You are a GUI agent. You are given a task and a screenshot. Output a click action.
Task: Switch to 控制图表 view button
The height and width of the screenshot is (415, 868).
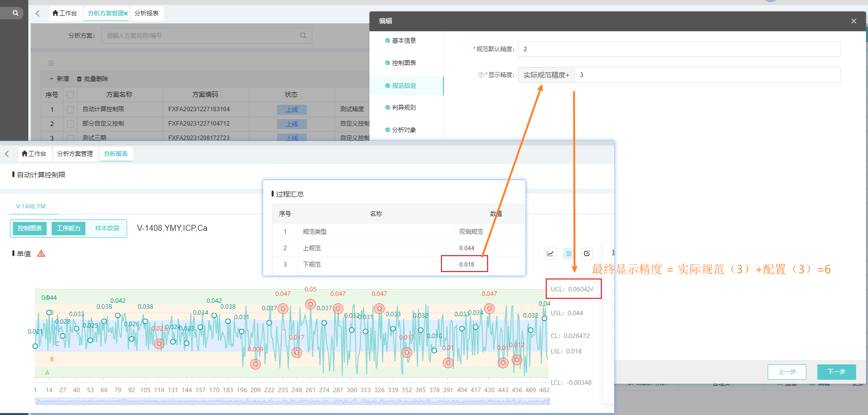(x=30, y=228)
